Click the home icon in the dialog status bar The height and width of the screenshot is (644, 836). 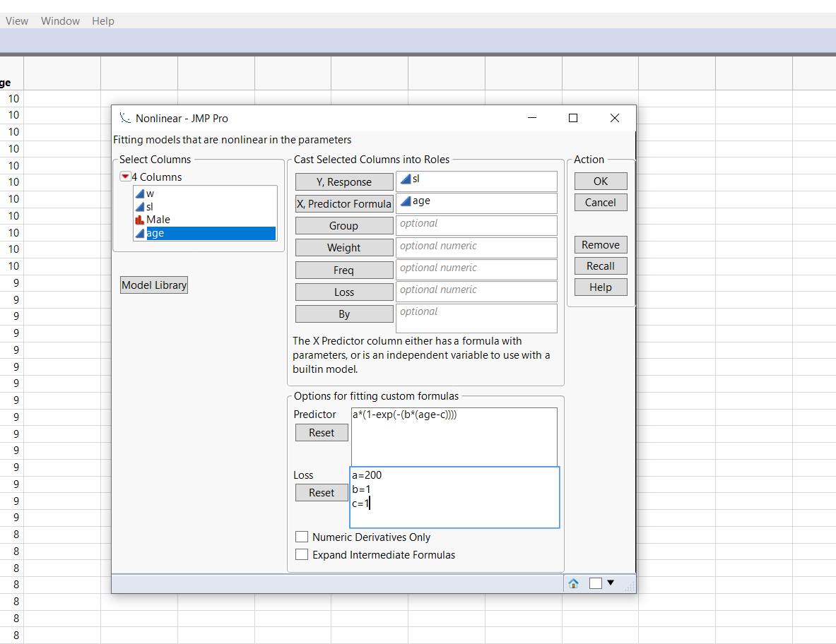click(x=573, y=583)
